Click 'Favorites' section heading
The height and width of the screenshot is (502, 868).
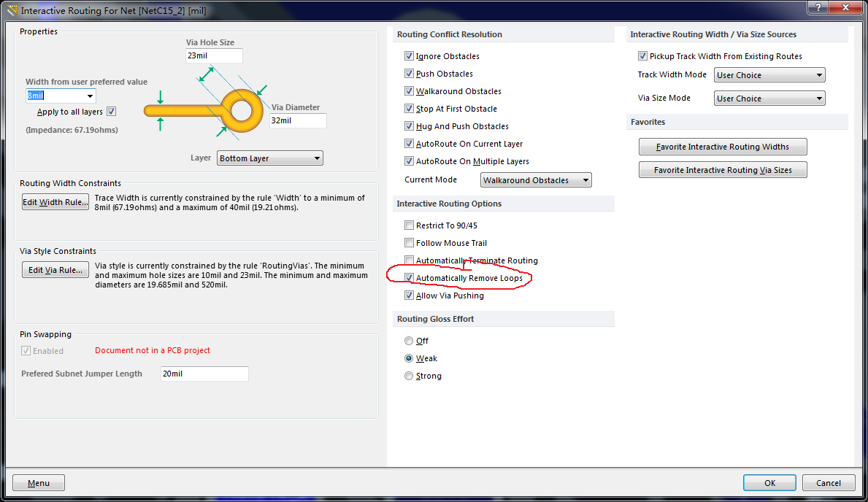tap(648, 122)
